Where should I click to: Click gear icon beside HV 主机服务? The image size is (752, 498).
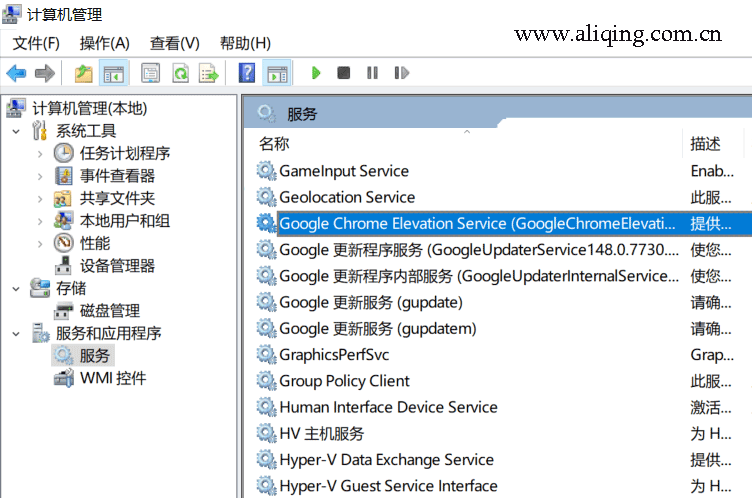point(266,434)
